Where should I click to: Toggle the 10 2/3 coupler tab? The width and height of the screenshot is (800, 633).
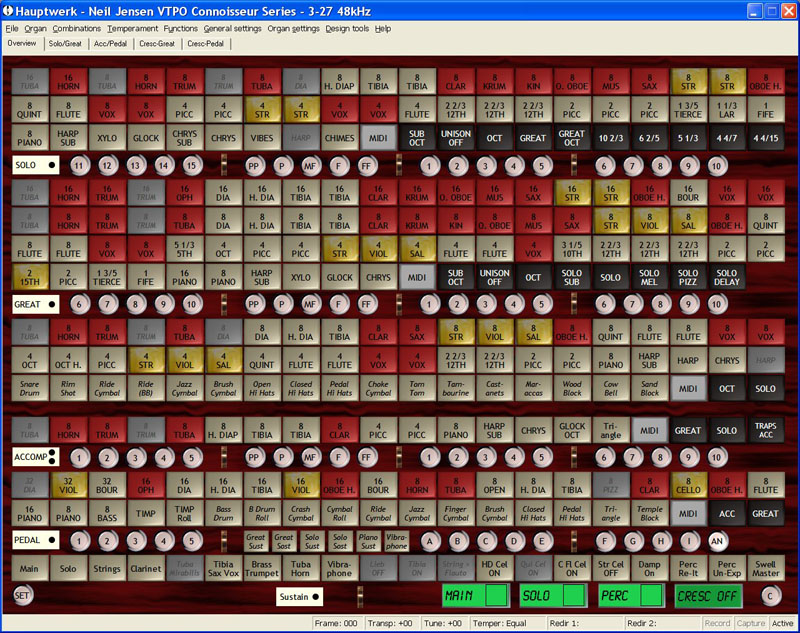pos(610,138)
